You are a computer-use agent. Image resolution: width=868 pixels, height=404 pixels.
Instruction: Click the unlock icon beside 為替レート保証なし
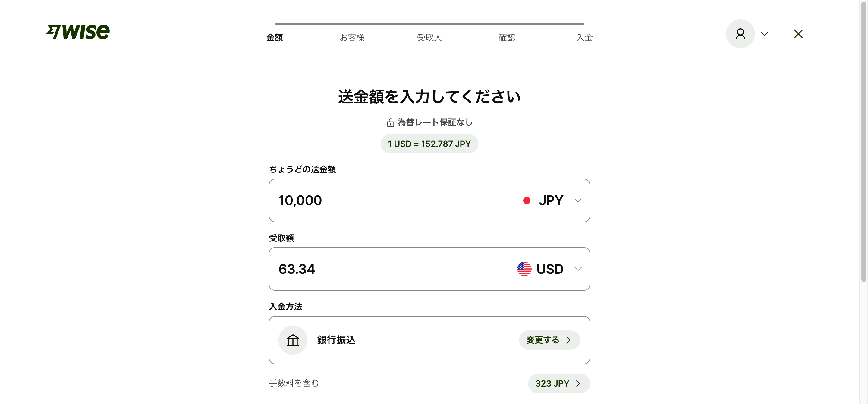390,123
